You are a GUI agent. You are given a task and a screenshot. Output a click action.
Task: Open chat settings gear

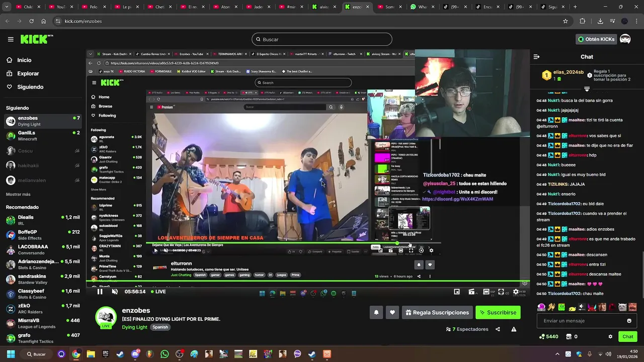tap(610, 336)
